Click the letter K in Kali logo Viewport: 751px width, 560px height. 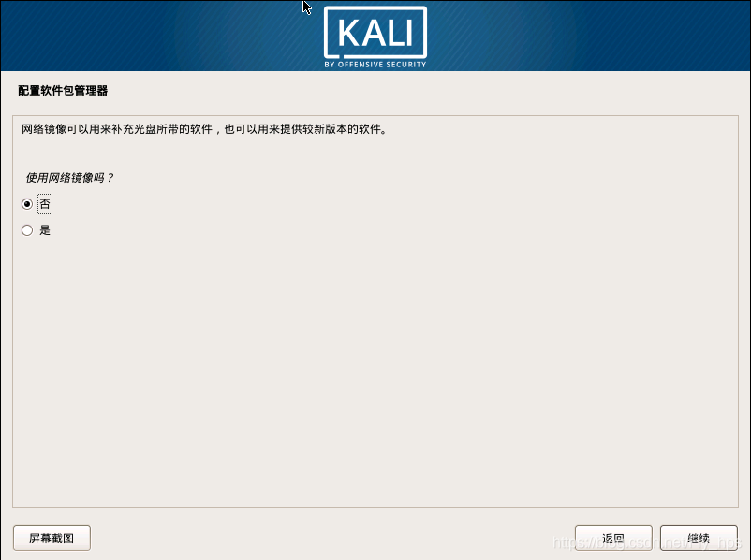[348, 33]
